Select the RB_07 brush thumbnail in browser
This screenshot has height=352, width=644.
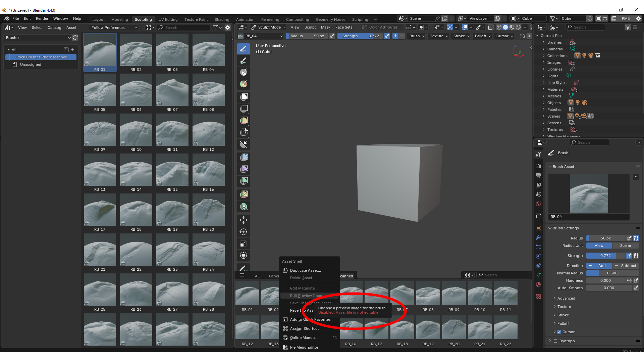pyautogui.click(x=172, y=93)
